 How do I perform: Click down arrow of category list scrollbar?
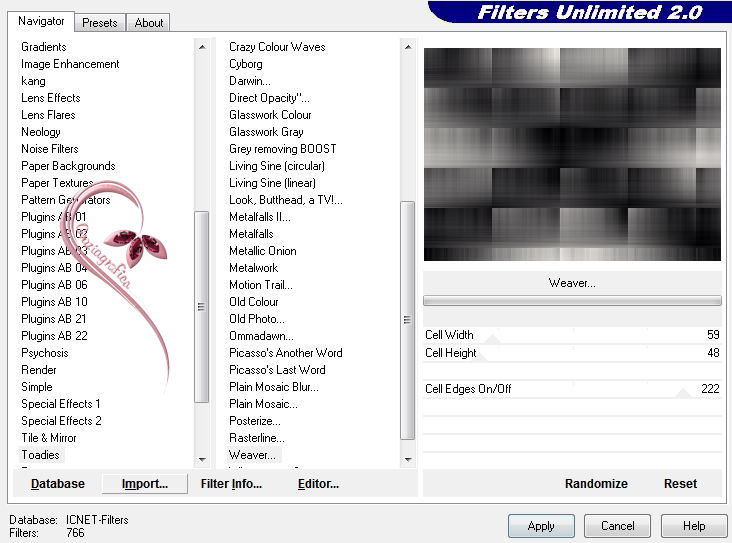tap(202, 459)
